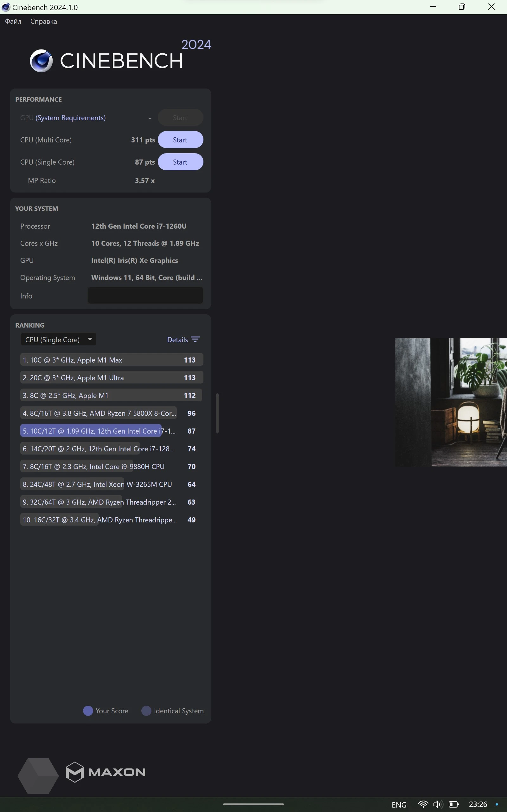Click the notification dot beside the clock

coord(497,804)
